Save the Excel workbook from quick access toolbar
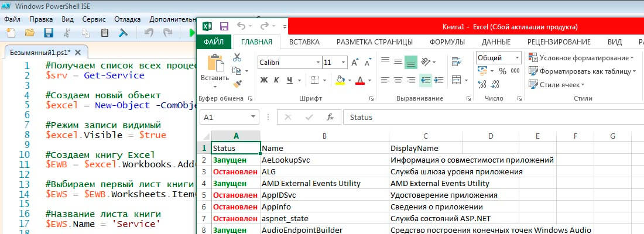This screenshot has width=644, height=234. click(224, 27)
